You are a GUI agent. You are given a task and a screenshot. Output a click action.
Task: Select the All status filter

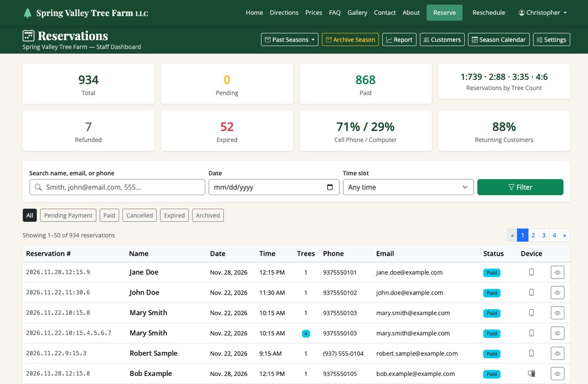pos(29,215)
